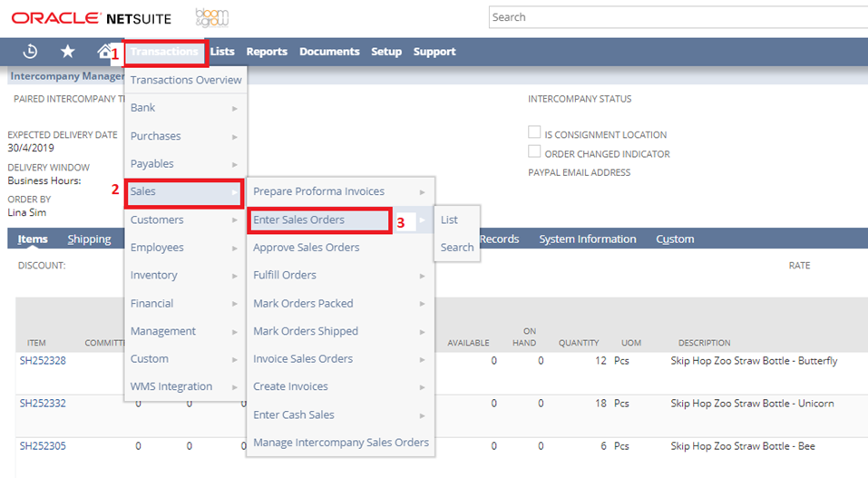Choose Manage Intercompany Sales Orders
This screenshot has width=868, height=478.
(340, 443)
